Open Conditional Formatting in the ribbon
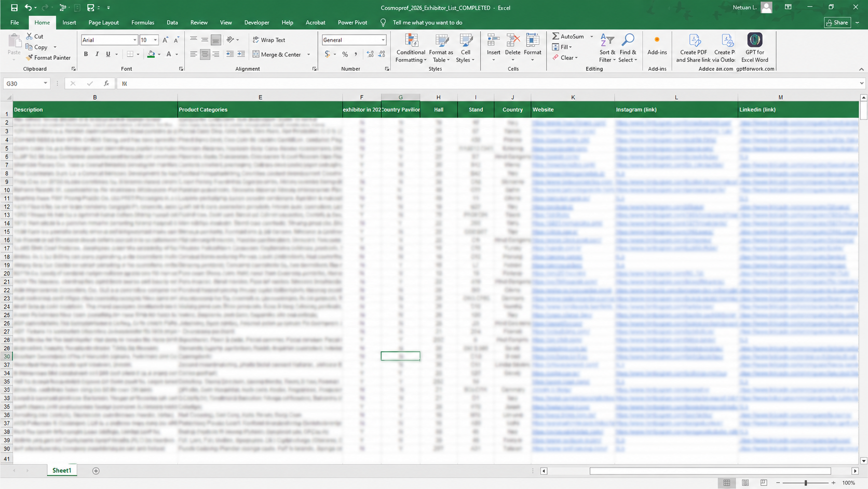The width and height of the screenshot is (868, 489). [x=411, y=48]
